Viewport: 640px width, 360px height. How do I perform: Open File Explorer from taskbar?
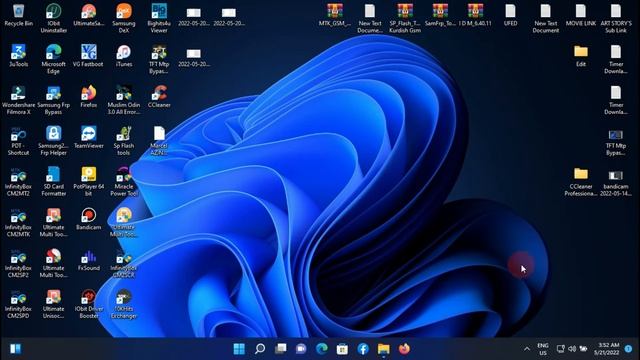pos(384,349)
